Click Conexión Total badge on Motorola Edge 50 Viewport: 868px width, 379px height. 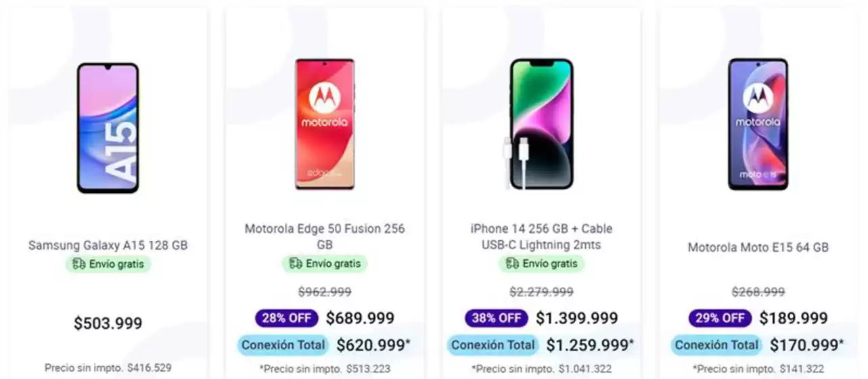[283, 345]
